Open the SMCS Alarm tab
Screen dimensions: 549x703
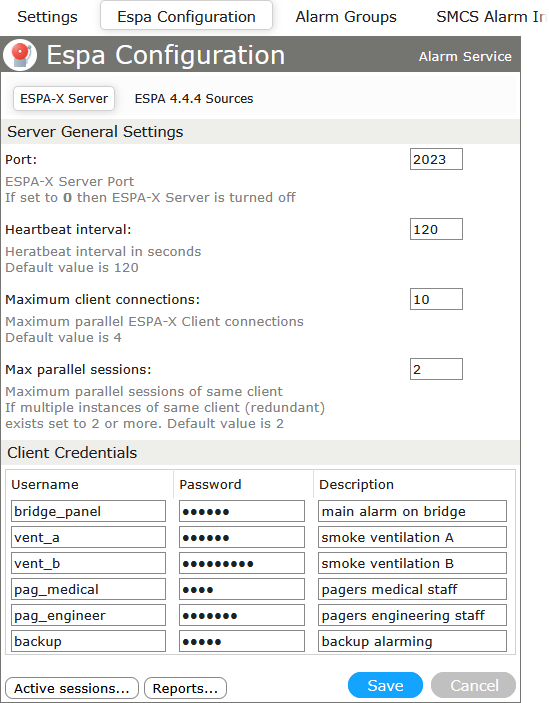click(x=491, y=17)
